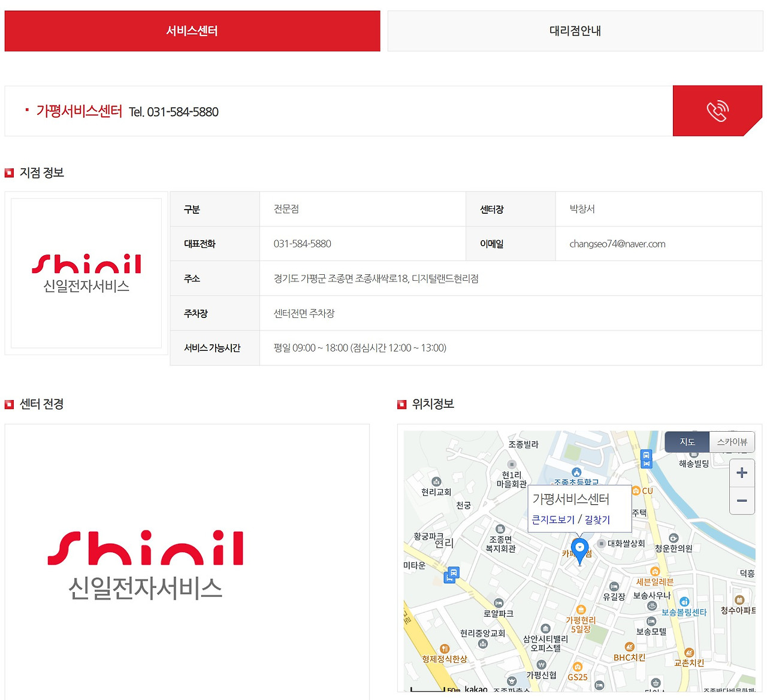The width and height of the screenshot is (767, 700).
Task: Select the 대화쌀상회 map marker icon
Action: 601,544
